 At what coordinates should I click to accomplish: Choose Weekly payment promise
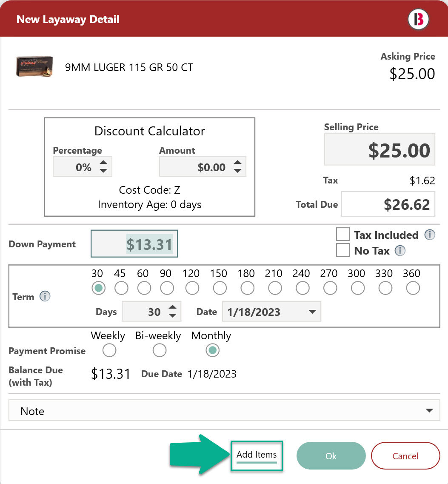coord(109,351)
